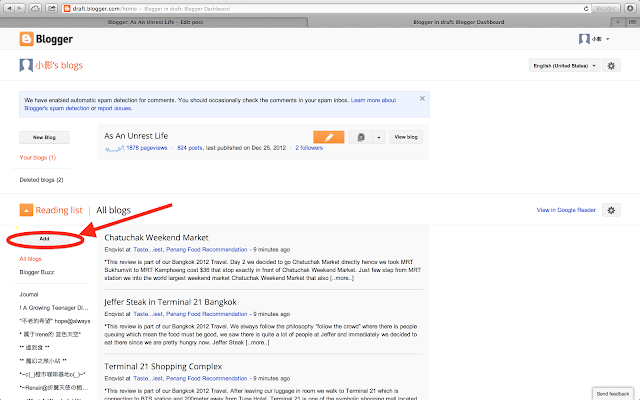The image size is (640, 400).
Task: Select All blogs in the reading list sidebar
Action: tap(30, 259)
